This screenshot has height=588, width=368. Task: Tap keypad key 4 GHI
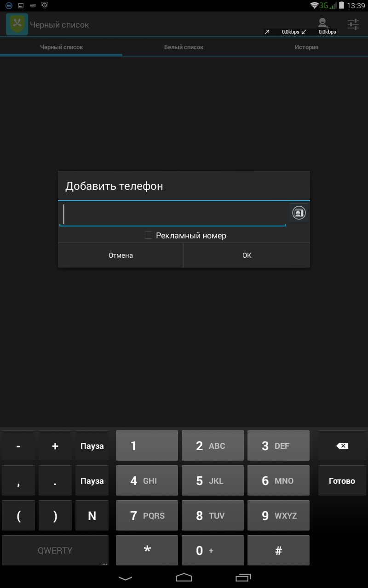click(147, 481)
